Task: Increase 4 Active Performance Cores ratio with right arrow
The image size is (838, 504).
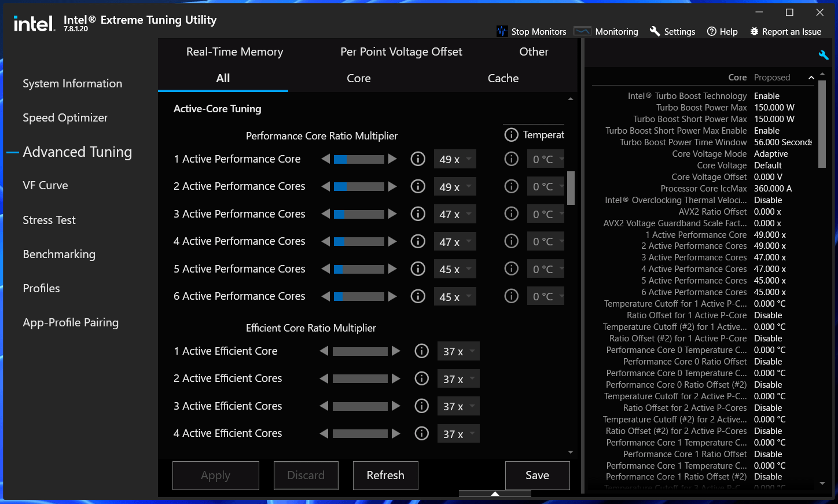Action: [392, 241]
